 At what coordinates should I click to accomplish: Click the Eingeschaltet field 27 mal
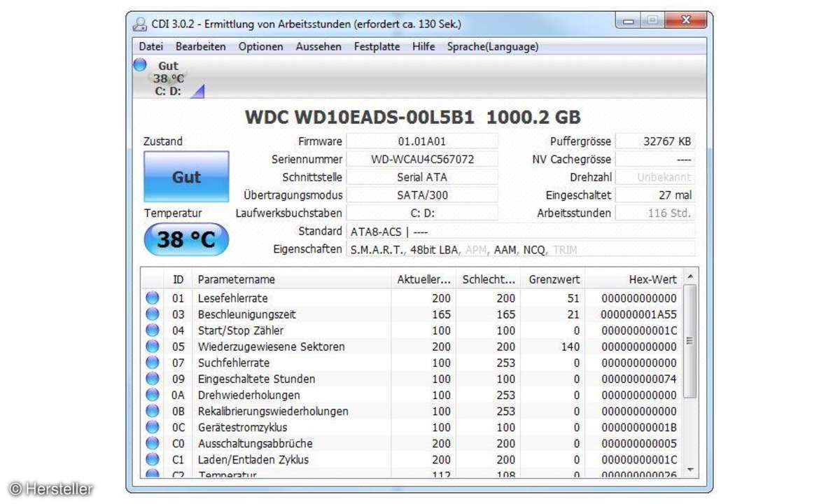(655, 195)
